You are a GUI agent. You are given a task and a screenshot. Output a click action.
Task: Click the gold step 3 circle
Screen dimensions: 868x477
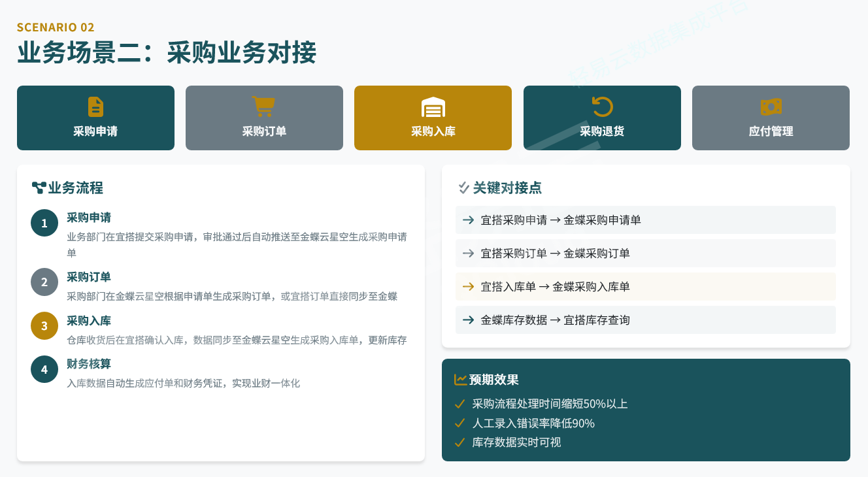click(x=44, y=326)
